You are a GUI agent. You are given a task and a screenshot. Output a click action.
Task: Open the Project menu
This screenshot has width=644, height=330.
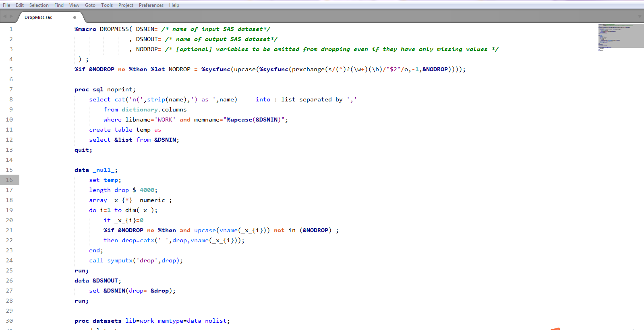click(126, 5)
